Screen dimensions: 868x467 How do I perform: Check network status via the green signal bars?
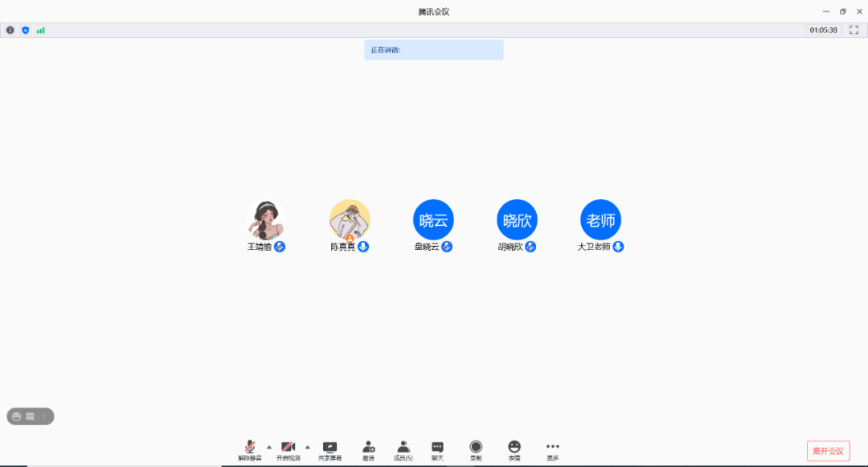pos(40,30)
